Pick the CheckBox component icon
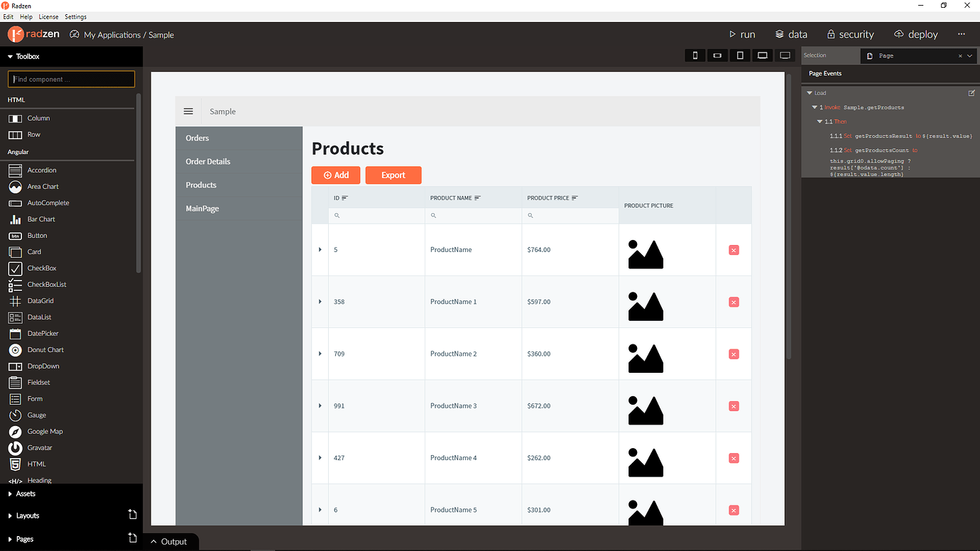 click(x=15, y=268)
